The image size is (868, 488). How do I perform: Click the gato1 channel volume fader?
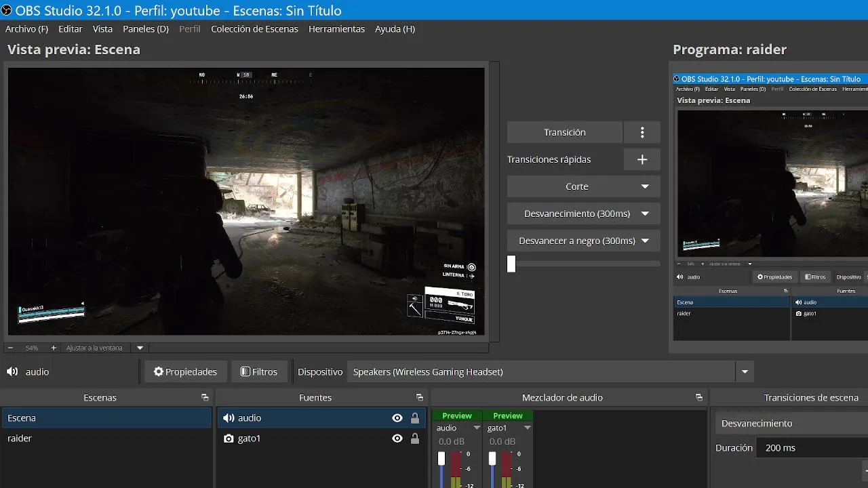click(492, 459)
